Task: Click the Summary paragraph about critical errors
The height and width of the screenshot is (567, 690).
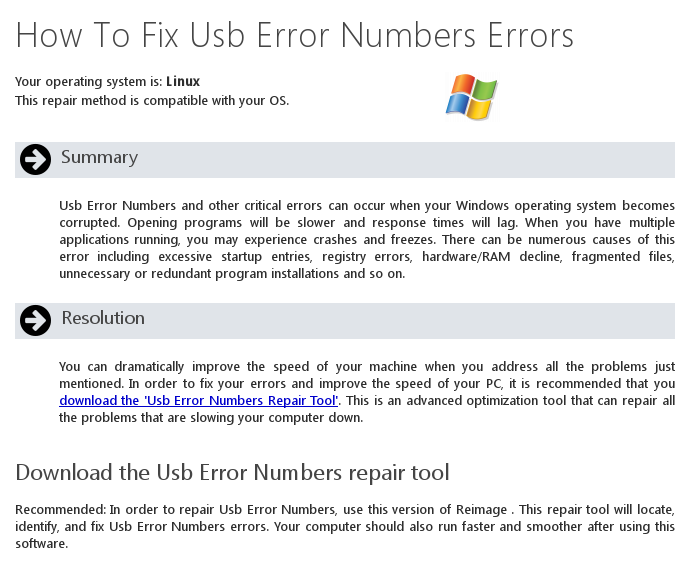Action: [367, 239]
